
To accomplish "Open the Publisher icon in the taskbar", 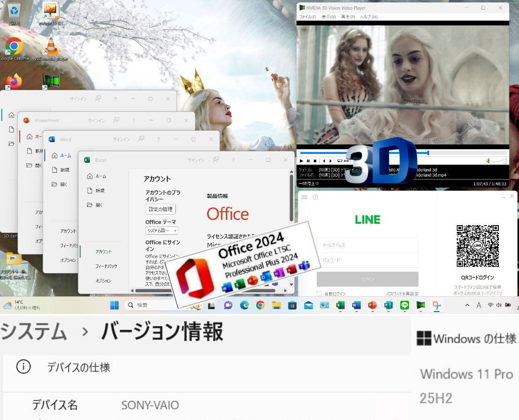I will point(388,305).
